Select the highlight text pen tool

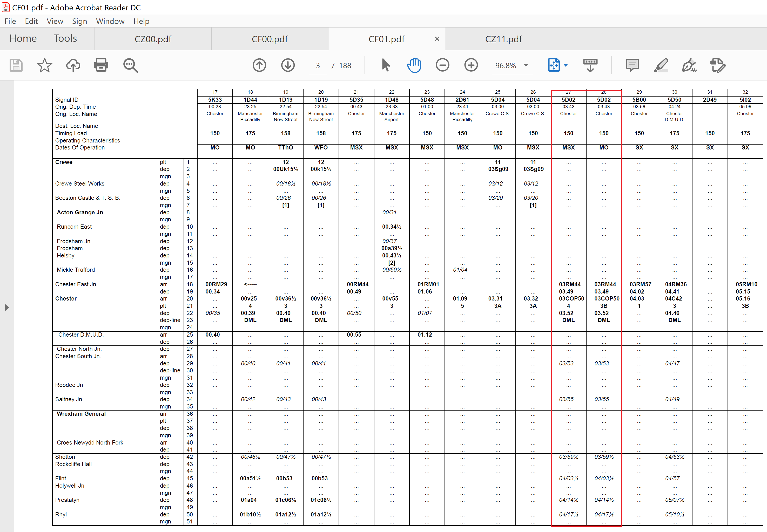661,65
